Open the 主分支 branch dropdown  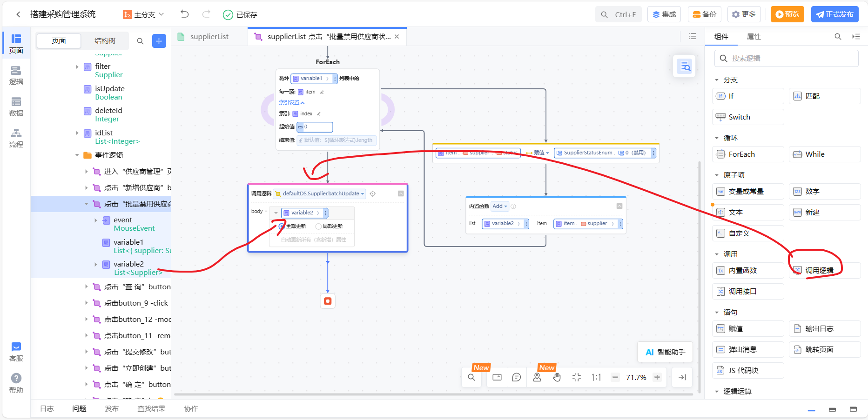pyautogui.click(x=143, y=14)
